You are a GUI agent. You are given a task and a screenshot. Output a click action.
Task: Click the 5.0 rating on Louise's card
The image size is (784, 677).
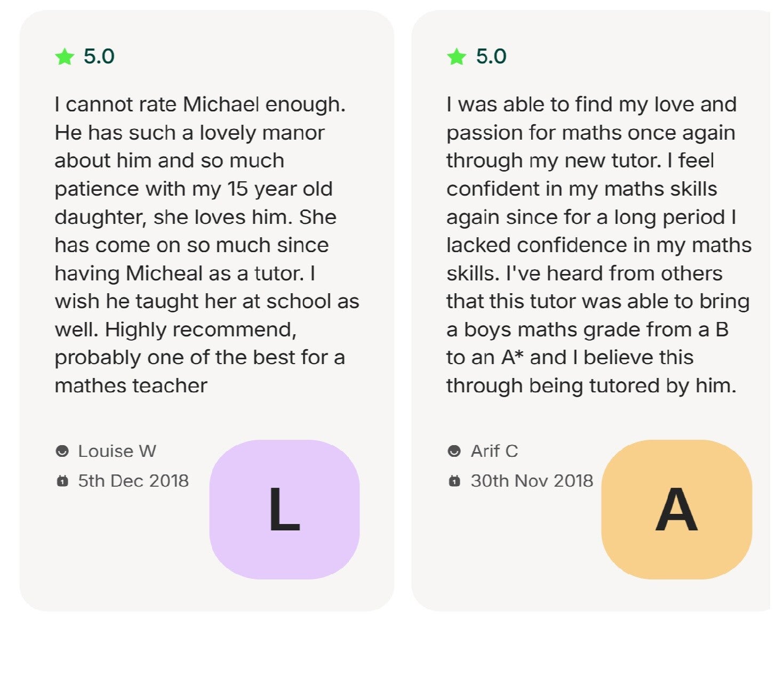99,57
